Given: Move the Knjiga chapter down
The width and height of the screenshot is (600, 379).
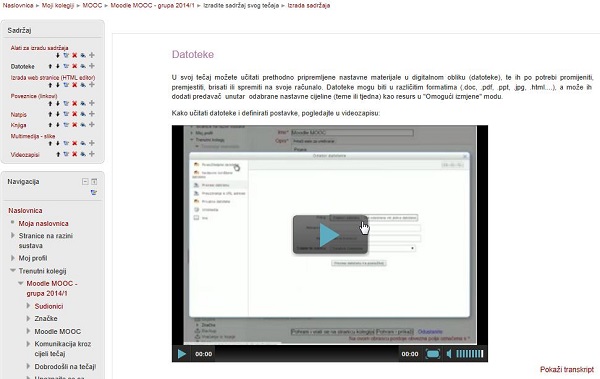Looking at the screenshot, I should tap(58, 125).
